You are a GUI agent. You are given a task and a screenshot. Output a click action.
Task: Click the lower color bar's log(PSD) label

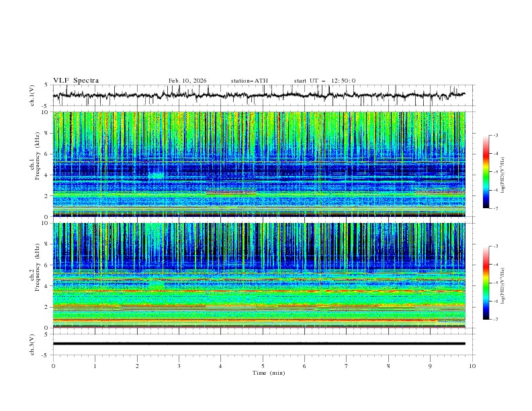pyautogui.click(x=502, y=286)
